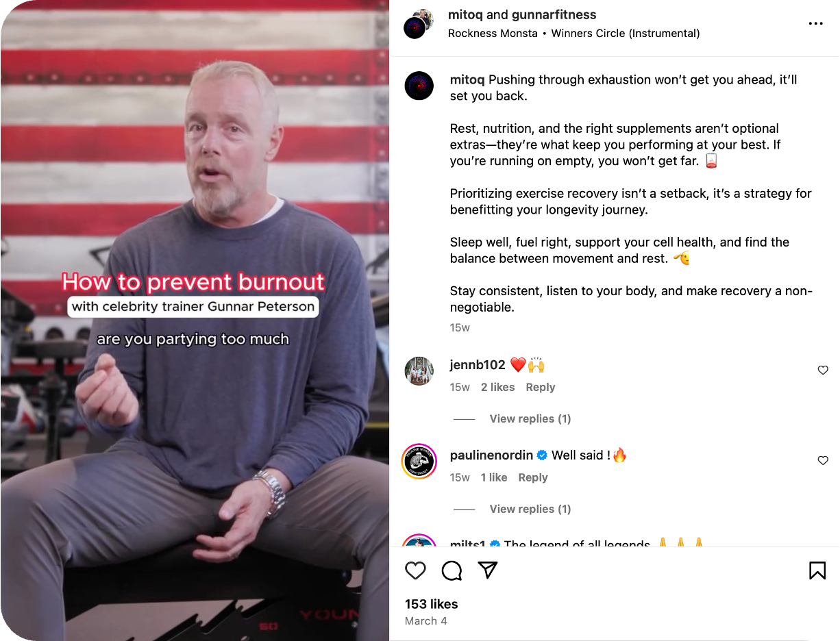The height and width of the screenshot is (641, 840).
Task: Reply to paulinenordin's comment
Action: [533, 477]
